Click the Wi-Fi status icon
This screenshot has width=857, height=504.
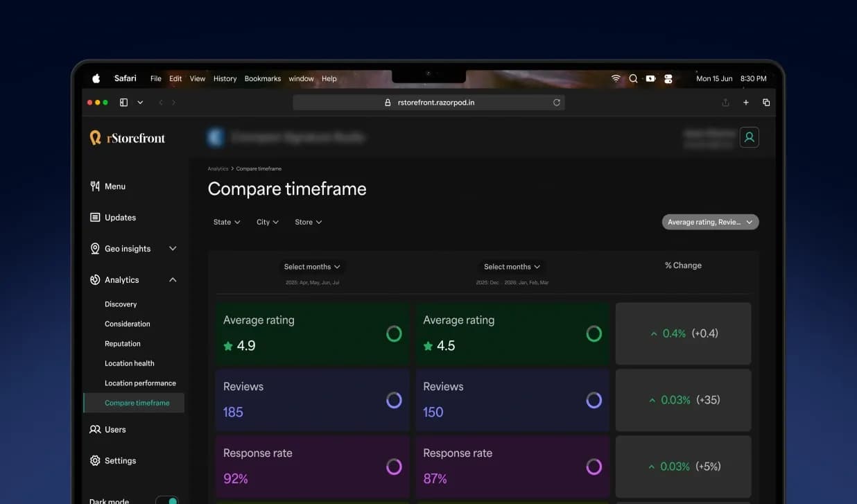(616, 79)
